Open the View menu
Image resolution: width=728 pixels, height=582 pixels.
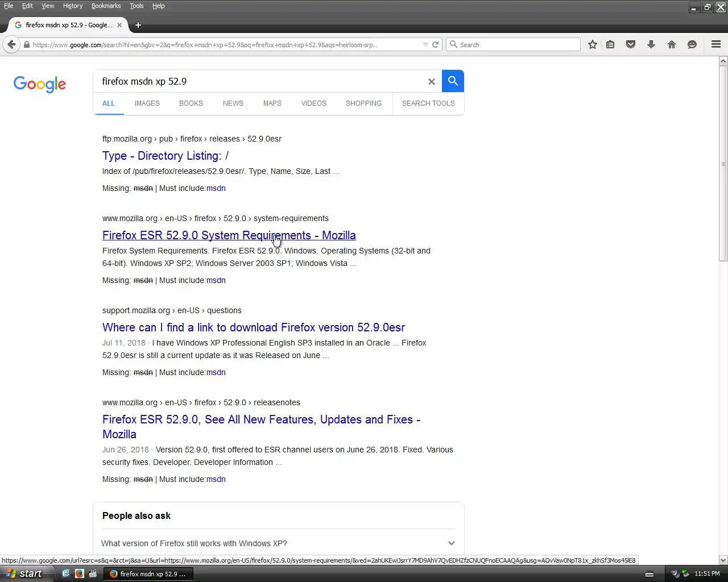48,6
